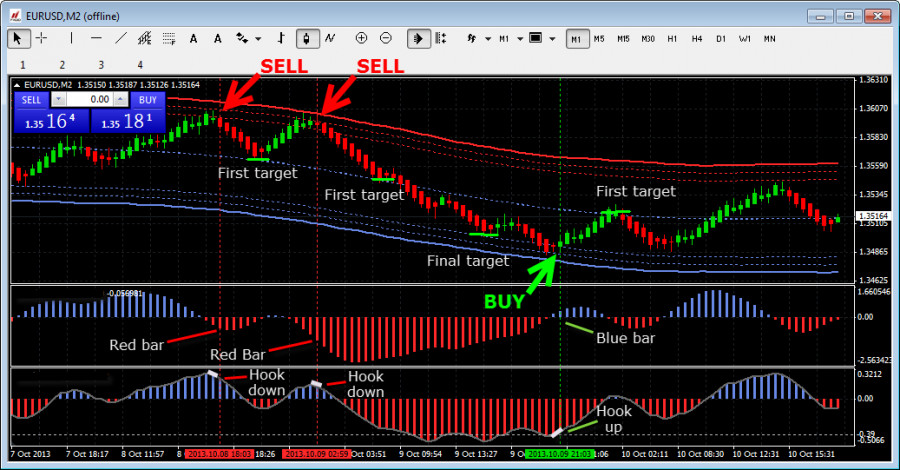Click the red 2013.10.08 18:03 time marker
This screenshot has width=900, height=470.
pyautogui.click(x=219, y=454)
